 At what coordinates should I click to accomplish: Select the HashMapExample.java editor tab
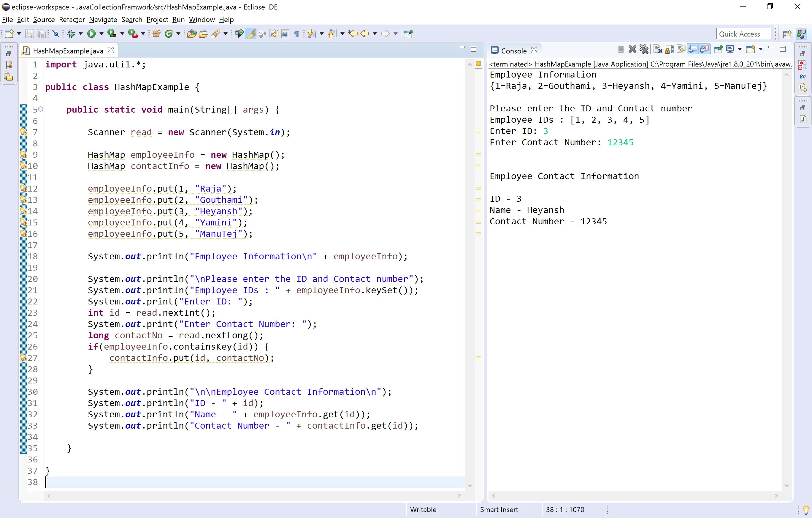(68, 51)
